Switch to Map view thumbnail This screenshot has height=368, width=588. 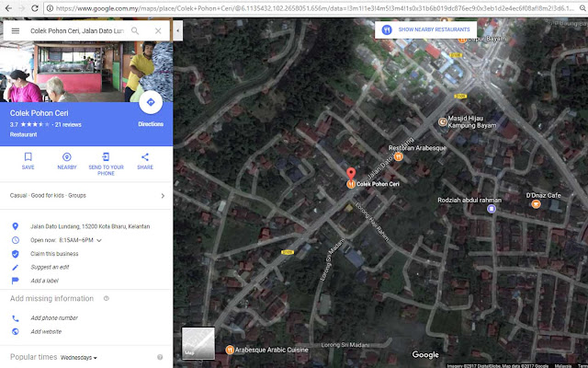click(x=198, y=343)
